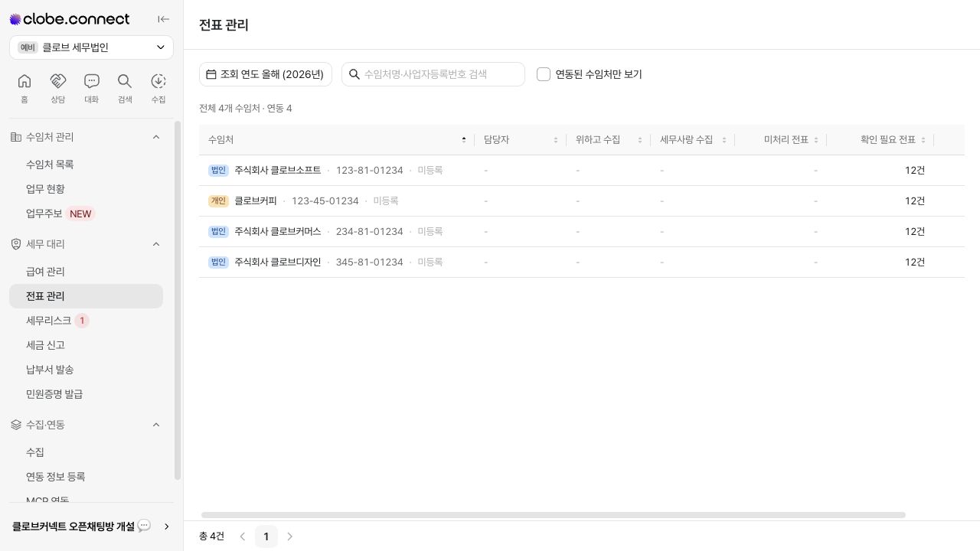Open 급여 관리 menu item
The image size is (980, 551).
[x=86, y=272]
